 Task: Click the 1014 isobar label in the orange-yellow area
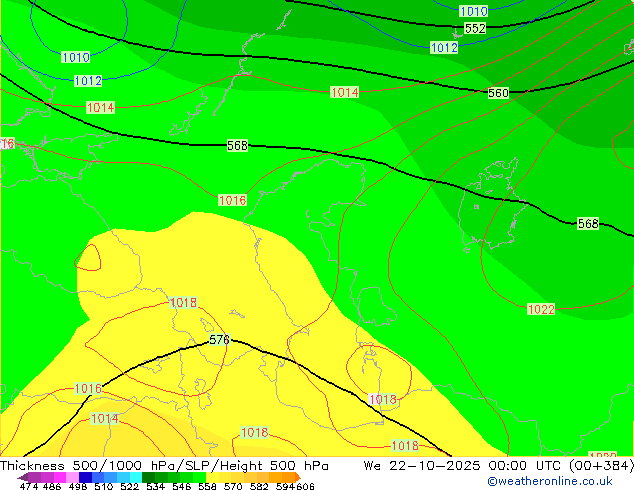(x=105, y=418)
